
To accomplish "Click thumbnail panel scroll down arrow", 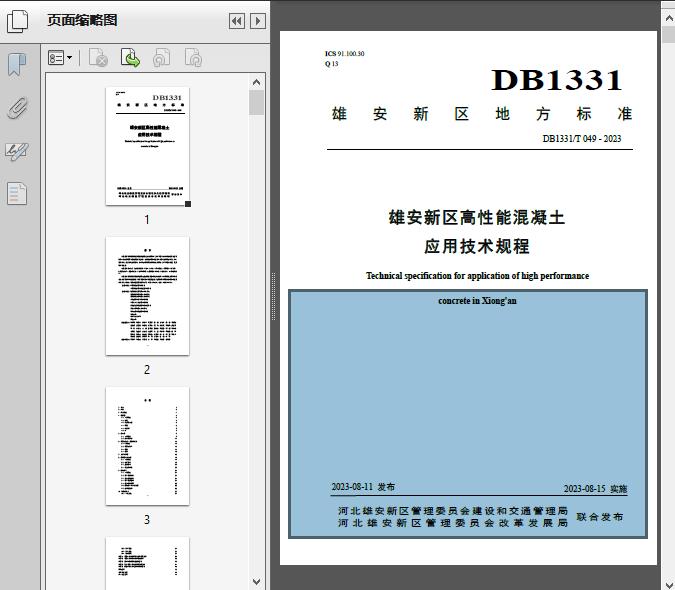I will [257, 582].
